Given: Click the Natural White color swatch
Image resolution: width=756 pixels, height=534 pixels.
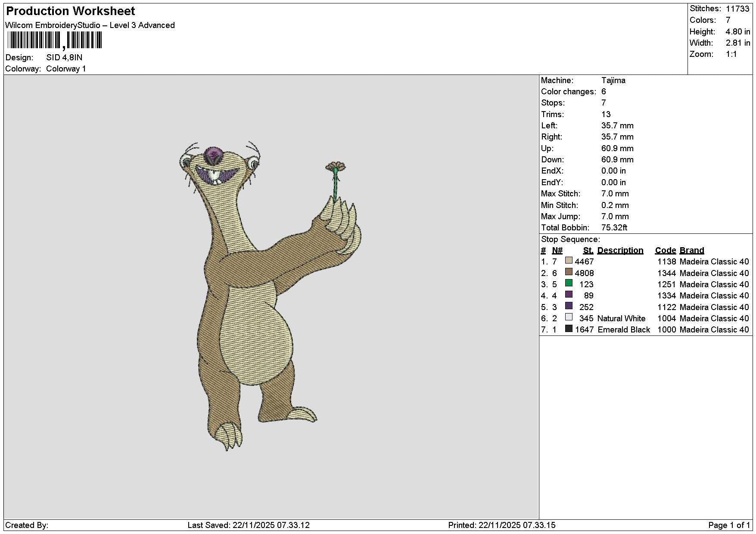Looking at the screenshot, I should 569,317.
